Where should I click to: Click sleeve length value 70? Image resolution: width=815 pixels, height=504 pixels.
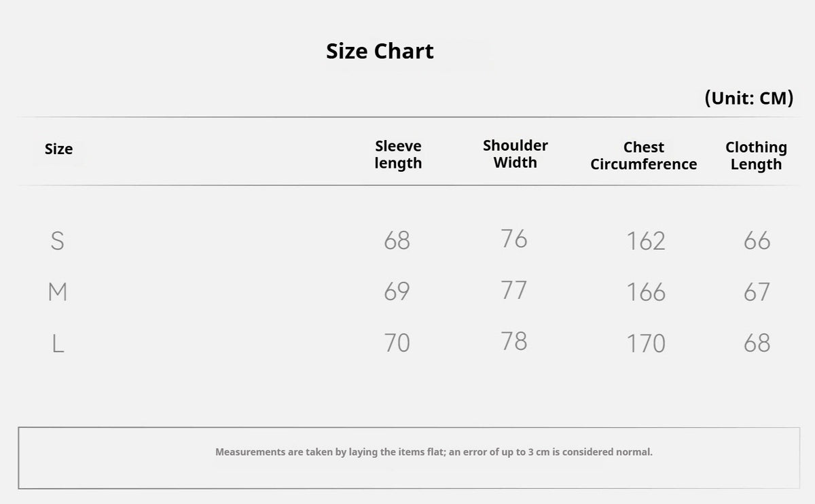click(x=397, y=343)
